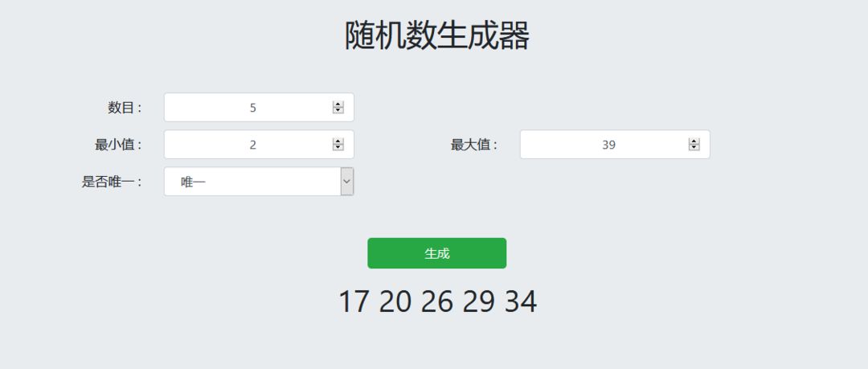The image size is (868, 369).
Task: Click the 随机数生成器 page heading
Action: pos(436,35)
